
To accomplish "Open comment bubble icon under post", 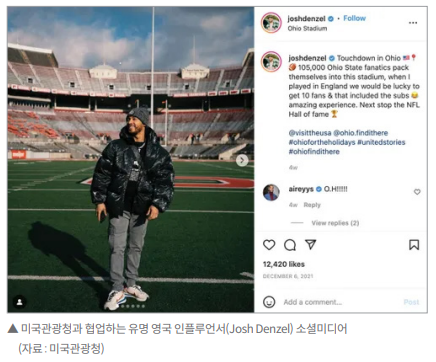I will tap(290, 245).
